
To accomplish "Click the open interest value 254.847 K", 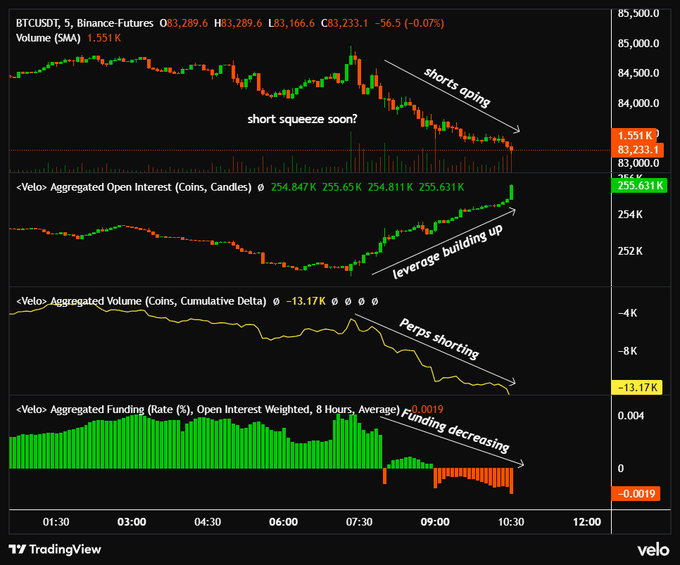I will click(x=294, y=187).
